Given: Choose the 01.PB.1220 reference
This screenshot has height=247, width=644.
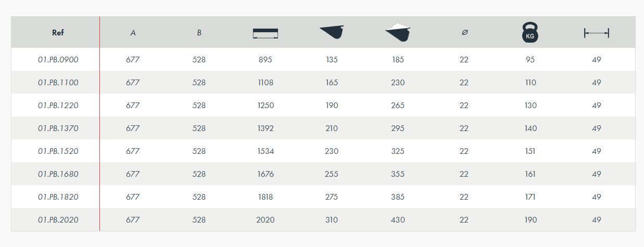Looking at the screenshot, I should point(58,106).
